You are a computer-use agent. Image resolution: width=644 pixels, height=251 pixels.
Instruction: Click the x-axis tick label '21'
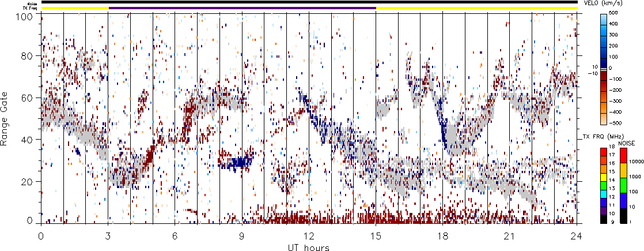(510, 236)
